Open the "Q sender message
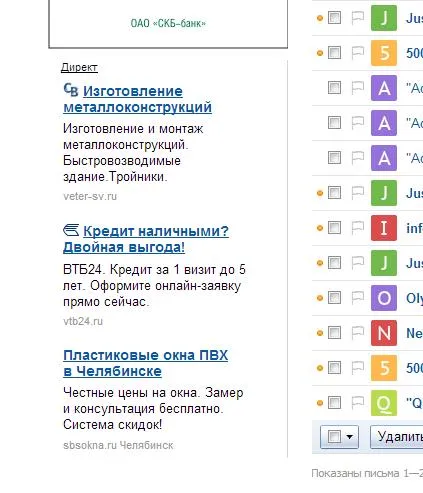 coord(414,403)
